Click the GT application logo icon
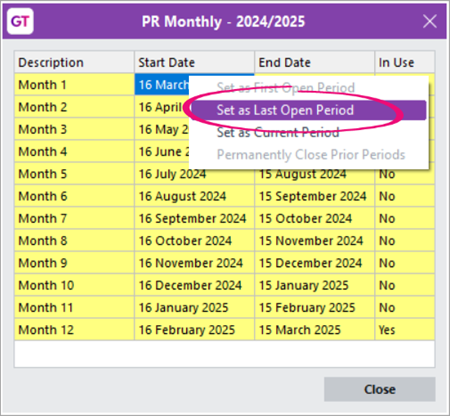This screenshot has width=450, height=416. 20,22
